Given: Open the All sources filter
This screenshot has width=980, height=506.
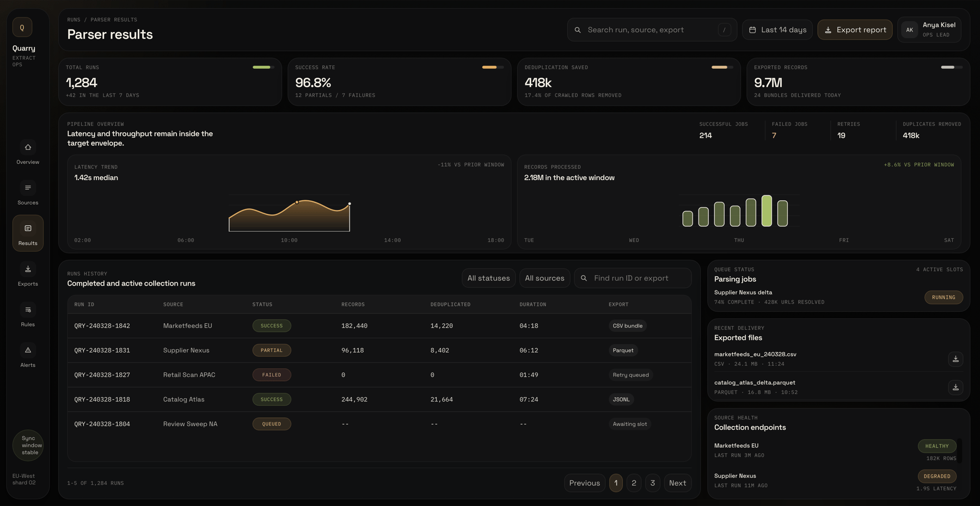Looking at the screenshot, I should [x=544, y=278].
